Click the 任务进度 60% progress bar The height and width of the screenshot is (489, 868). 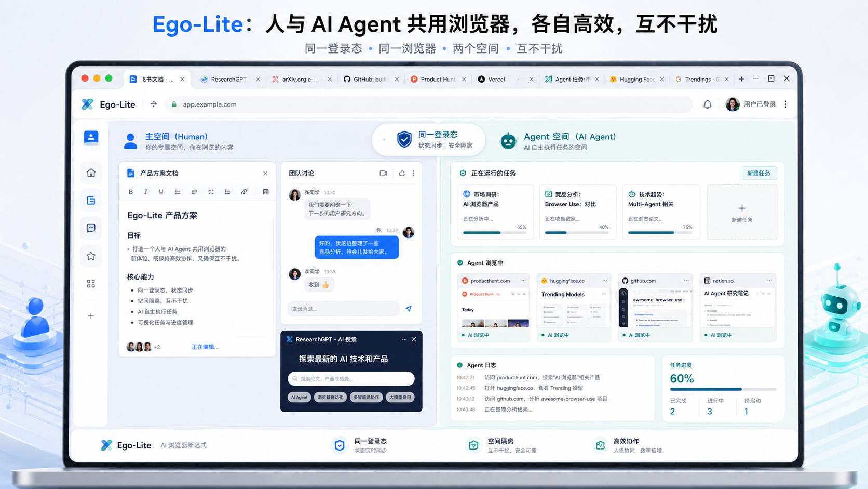pyautogui.click(x=723, y=389)
